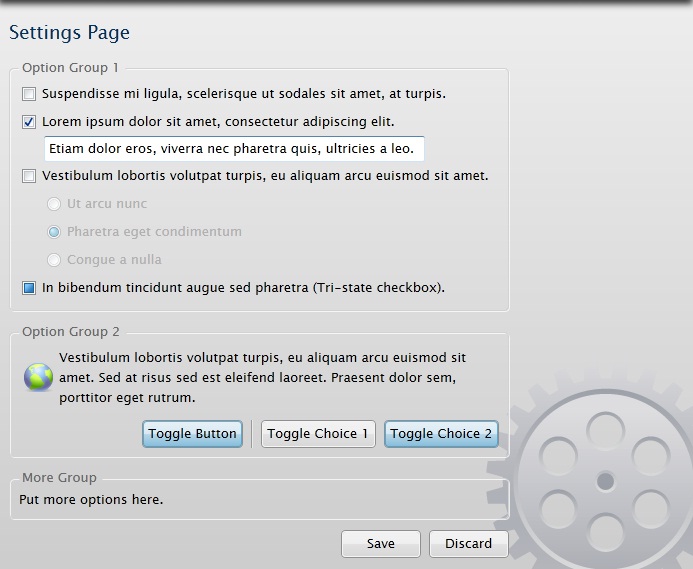
Task: Click the film reel gear graphic
Action: click(x=603, y=482)
